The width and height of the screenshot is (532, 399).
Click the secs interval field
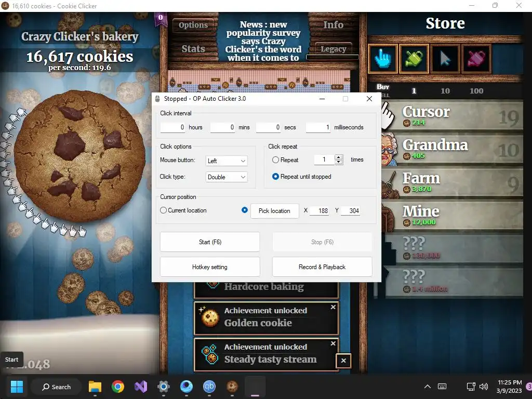click(269, 127)
